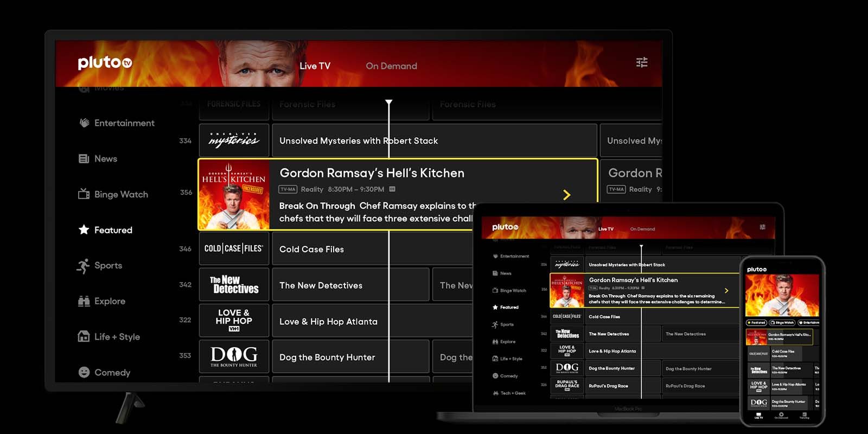Select Gordon Ramsay's Hell's Kitchen row on phone
This screenshot has width=868, height=434.
(x=780, y=337)
